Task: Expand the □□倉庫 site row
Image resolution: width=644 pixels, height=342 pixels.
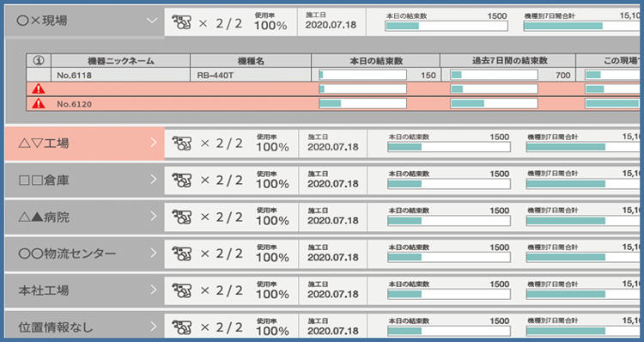Action: point(154,180)
